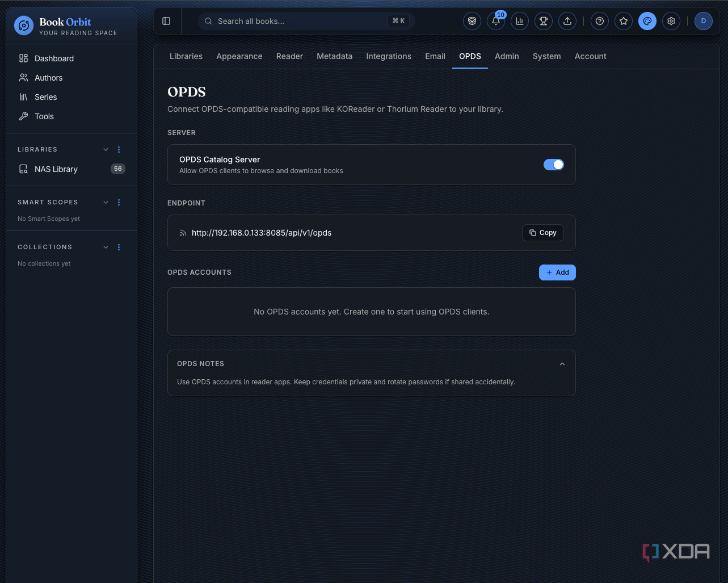Open Tools in the sidebar
The image size is (728, 583).
pyautogui.click(x=71, y=116)
